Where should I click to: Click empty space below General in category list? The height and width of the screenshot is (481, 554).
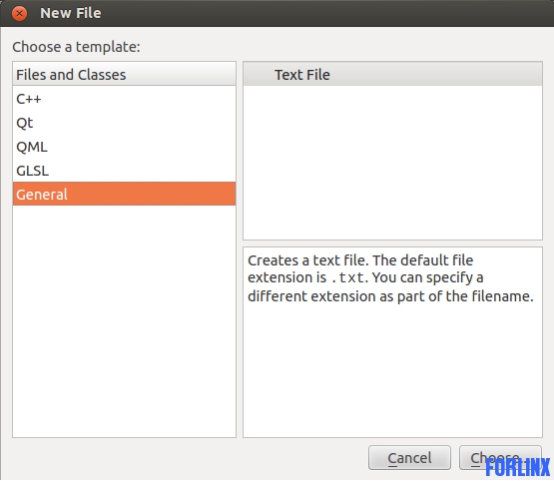tap(124, 318)
